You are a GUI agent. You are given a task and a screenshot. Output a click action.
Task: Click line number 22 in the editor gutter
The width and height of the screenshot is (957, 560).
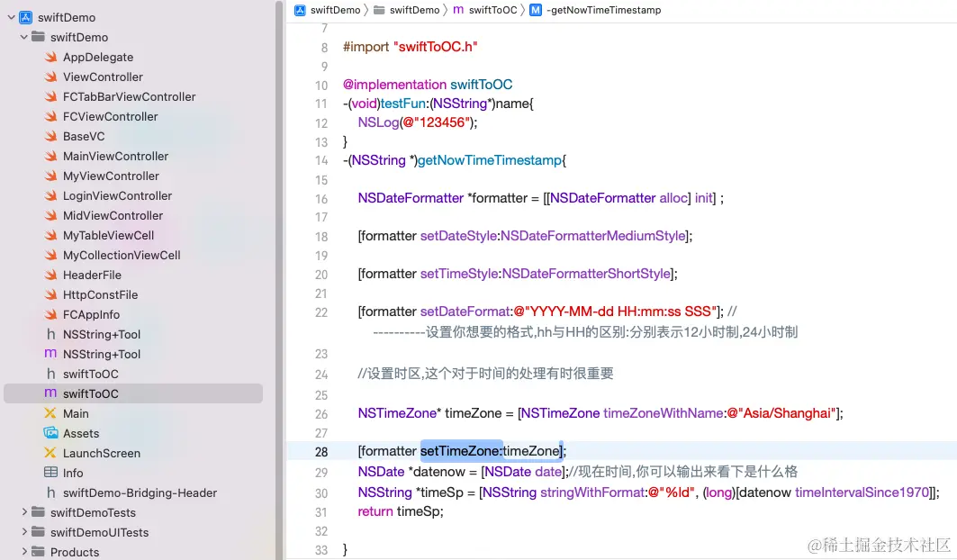click(321, 312)
